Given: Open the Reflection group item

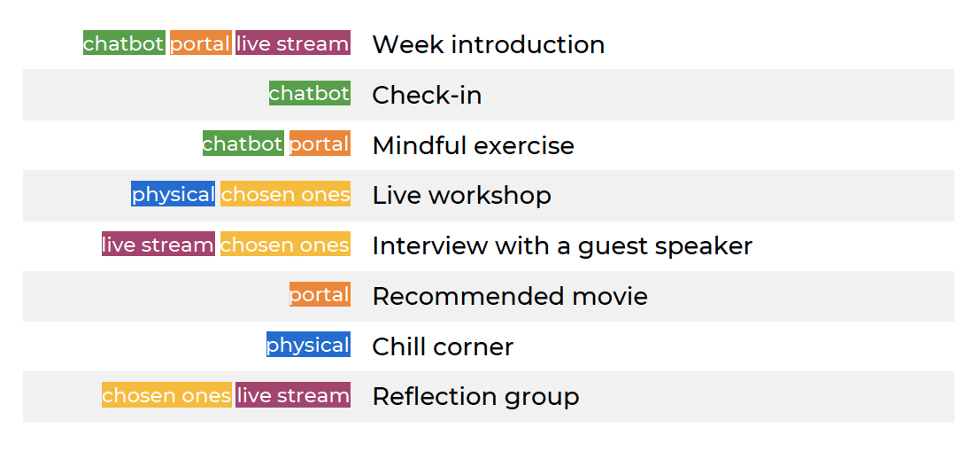Looking at the screenshot, I should [x=475, y=396].
